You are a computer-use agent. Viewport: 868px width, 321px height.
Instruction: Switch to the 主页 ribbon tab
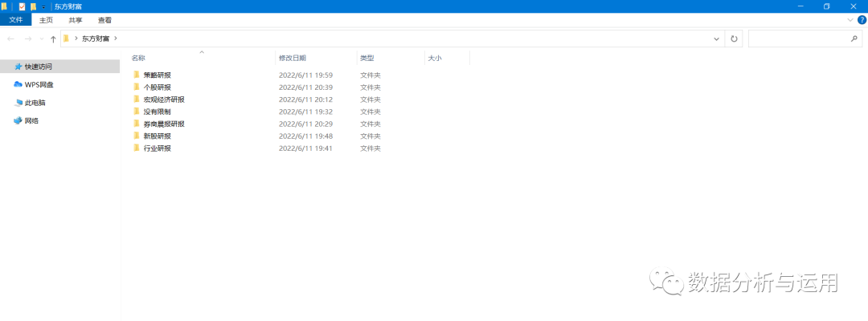pos(46,20)
